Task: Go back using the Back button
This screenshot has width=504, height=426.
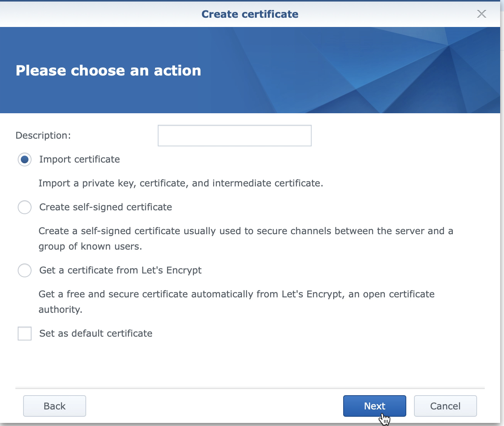Action: (x=55, y=406)
